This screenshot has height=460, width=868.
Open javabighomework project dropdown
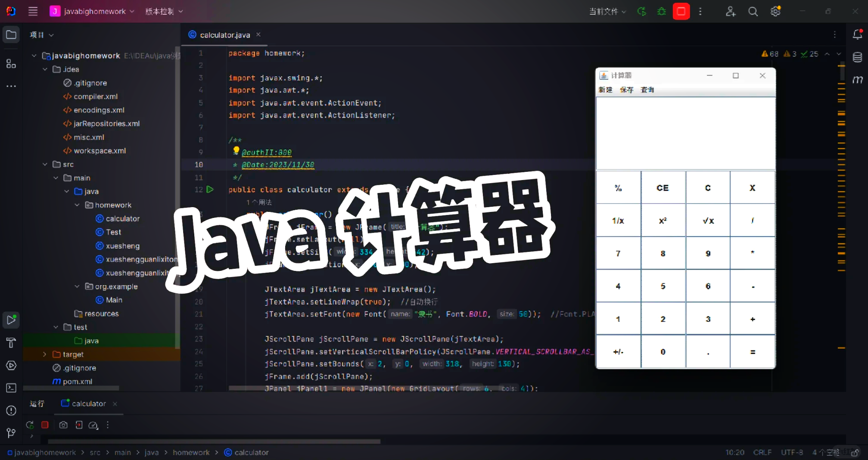tap(92, 11)
